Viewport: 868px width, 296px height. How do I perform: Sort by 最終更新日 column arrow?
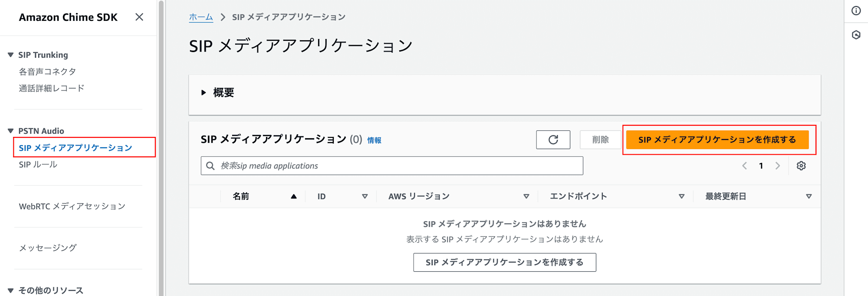[809, 196]
